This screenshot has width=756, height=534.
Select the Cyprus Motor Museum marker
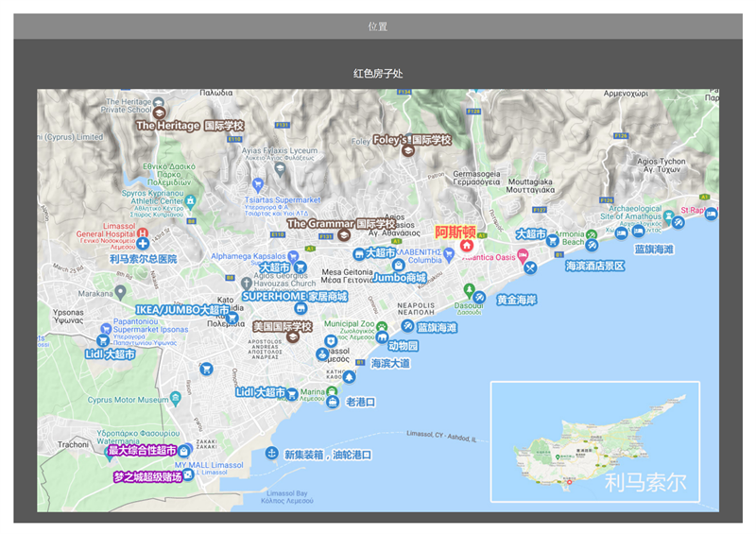tap(176, 399)
